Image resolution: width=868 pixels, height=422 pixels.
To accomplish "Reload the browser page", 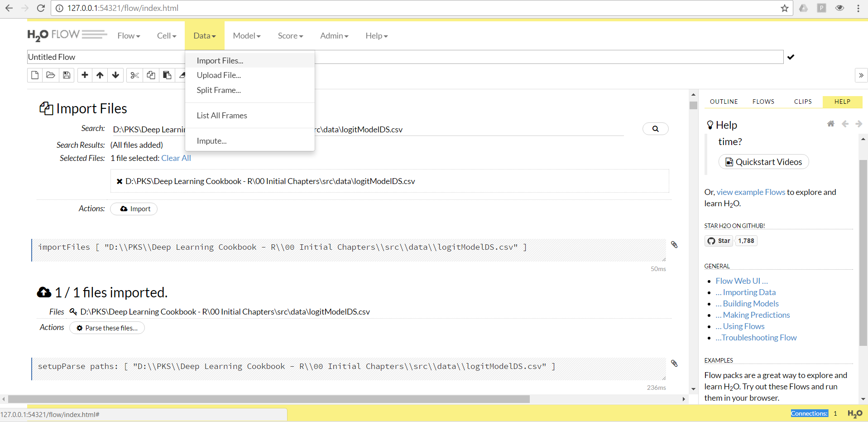I will point(41,8).
